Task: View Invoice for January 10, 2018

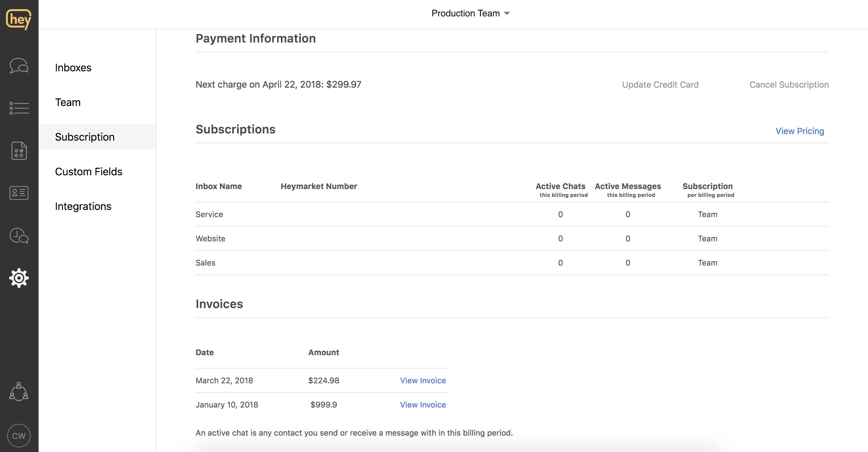Action: (x=423, y=405)
